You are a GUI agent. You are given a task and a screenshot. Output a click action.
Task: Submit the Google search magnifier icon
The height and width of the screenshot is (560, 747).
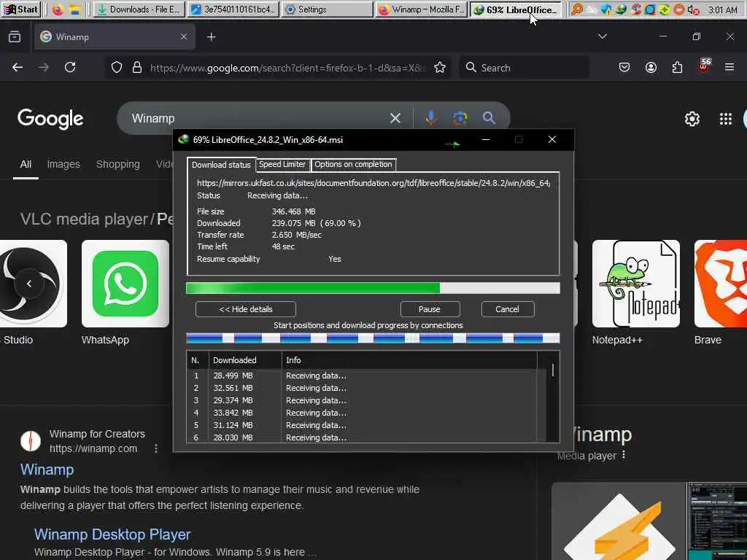489,117
